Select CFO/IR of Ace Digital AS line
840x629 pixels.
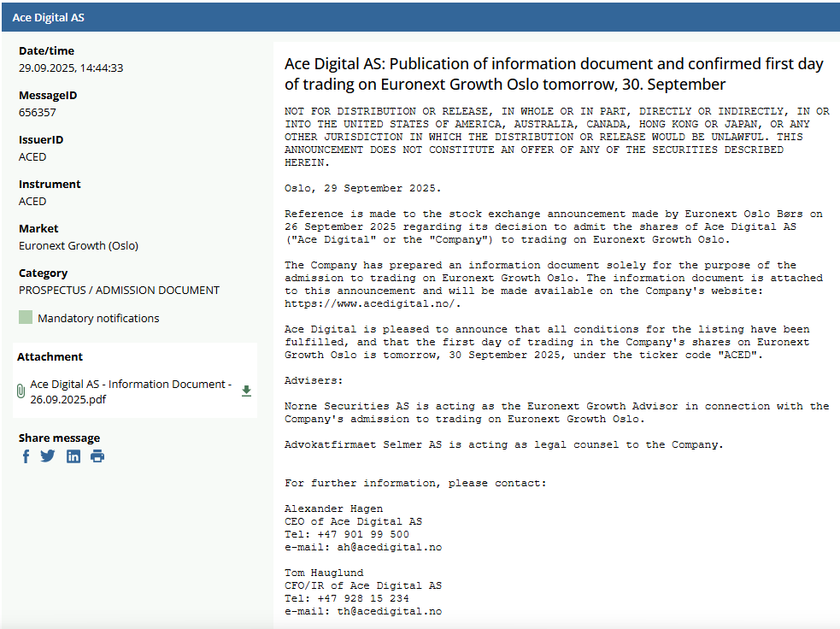pyautogui.click(x=363, y=585)
